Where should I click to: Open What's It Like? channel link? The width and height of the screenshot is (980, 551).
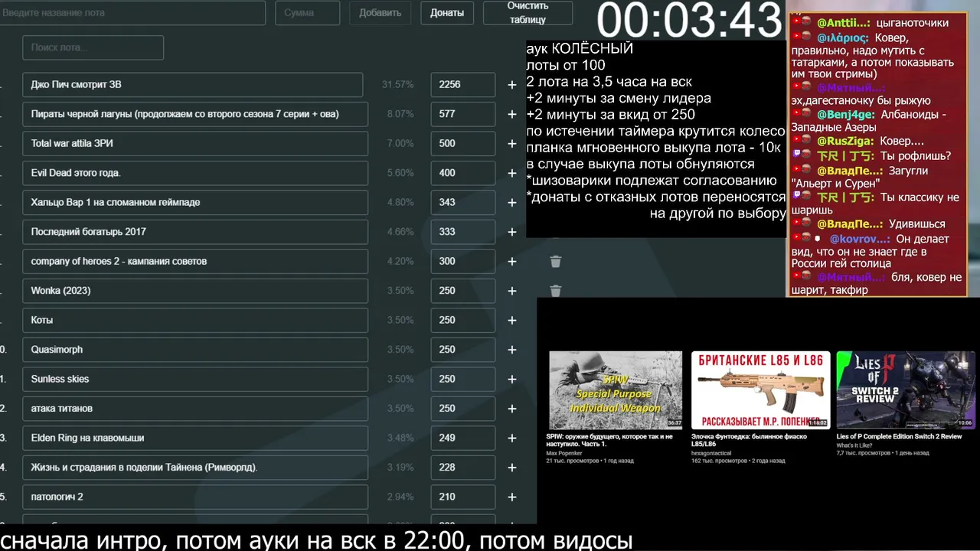tap(853, 445)
